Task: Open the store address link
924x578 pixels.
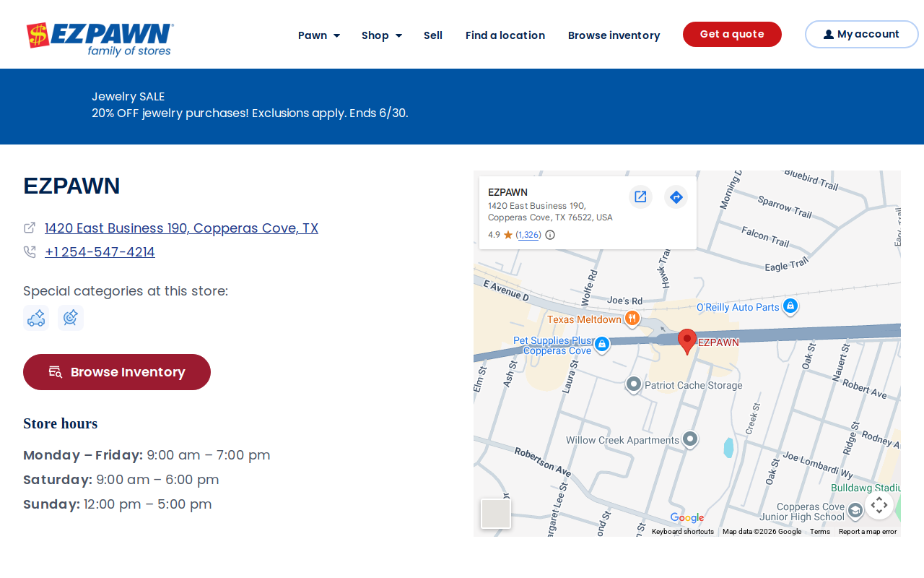Action: pyautogui.click(x=181, y=228)
